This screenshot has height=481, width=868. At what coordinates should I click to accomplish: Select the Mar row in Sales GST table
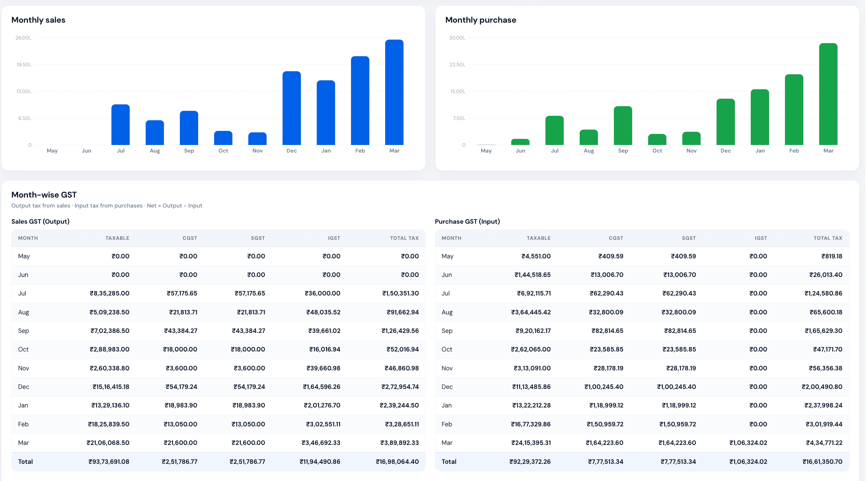[218, 443]
